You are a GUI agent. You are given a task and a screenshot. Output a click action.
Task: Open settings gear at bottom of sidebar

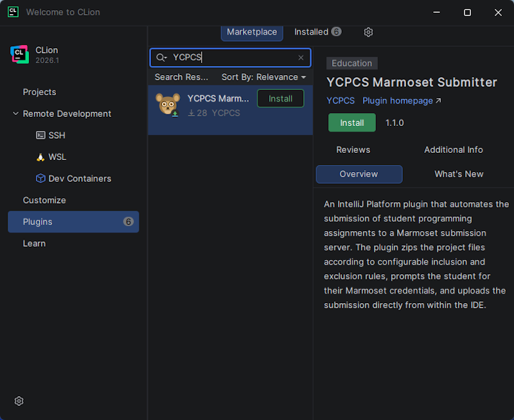pos(19,401)
